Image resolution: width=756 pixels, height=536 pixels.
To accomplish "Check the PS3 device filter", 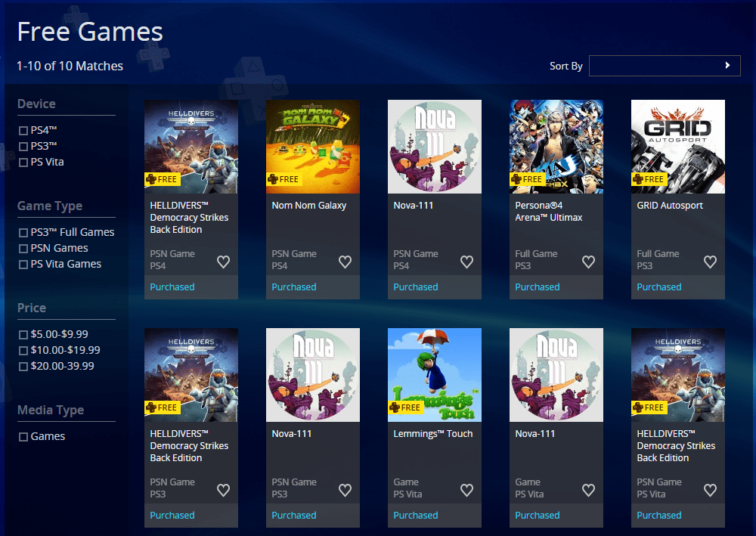I will pyautogui.click(x=23, y=147).
